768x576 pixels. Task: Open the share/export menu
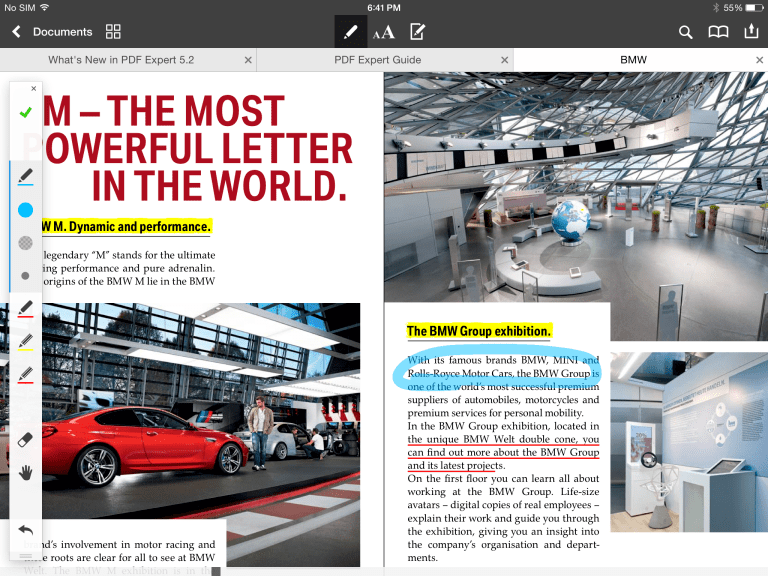click(x=751, y=31)
